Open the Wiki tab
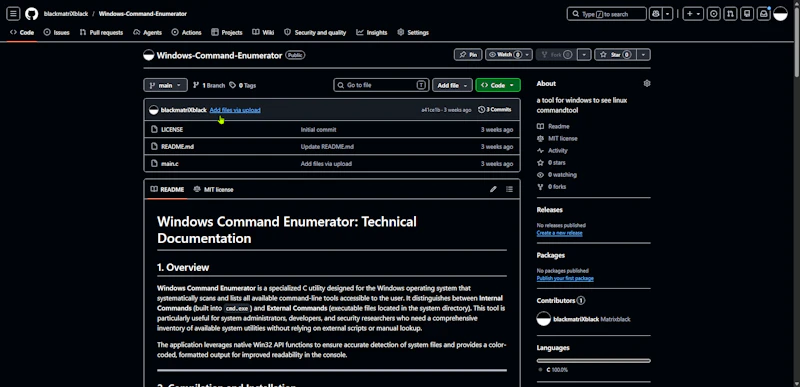Image resolution: width=800 pixels, height=387 pixels. [x=263, y=33]
